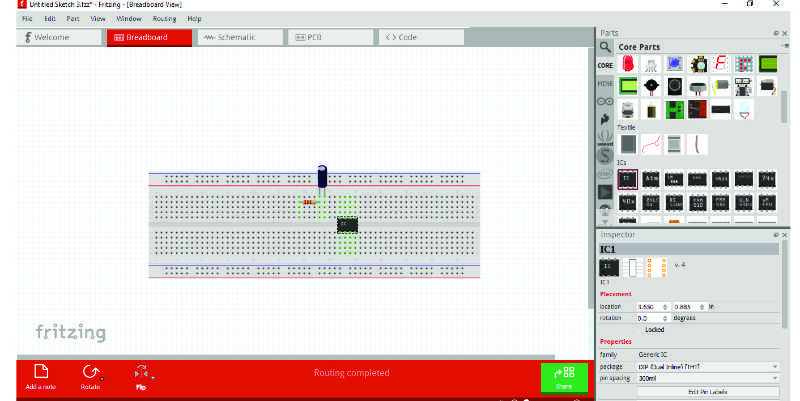Select the LED dot matrix part
The height and width of the screenshot is (401, 800).
[x=744, y=64]
